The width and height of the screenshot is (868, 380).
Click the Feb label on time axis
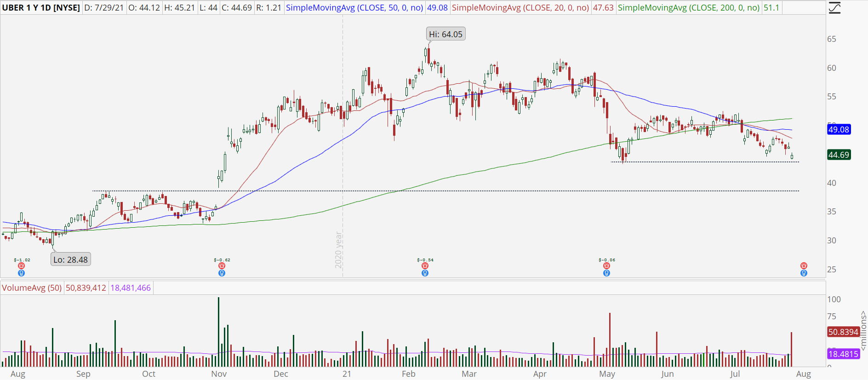tap(408, 374)
